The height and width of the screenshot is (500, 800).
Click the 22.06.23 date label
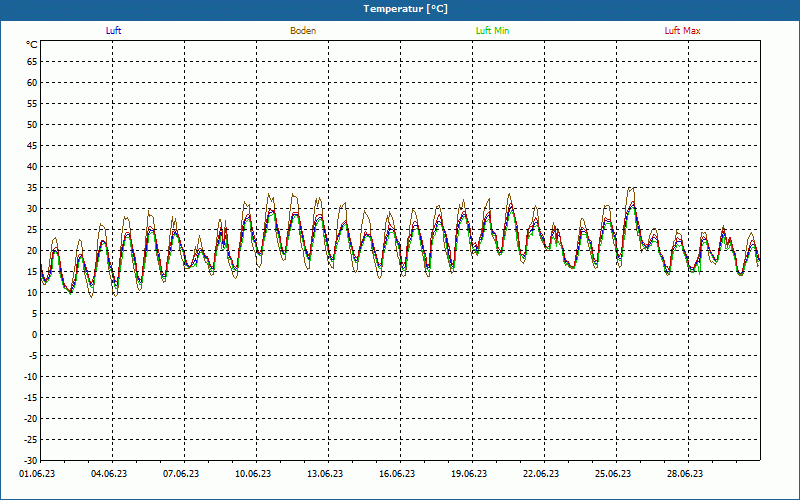click(541, 474)
